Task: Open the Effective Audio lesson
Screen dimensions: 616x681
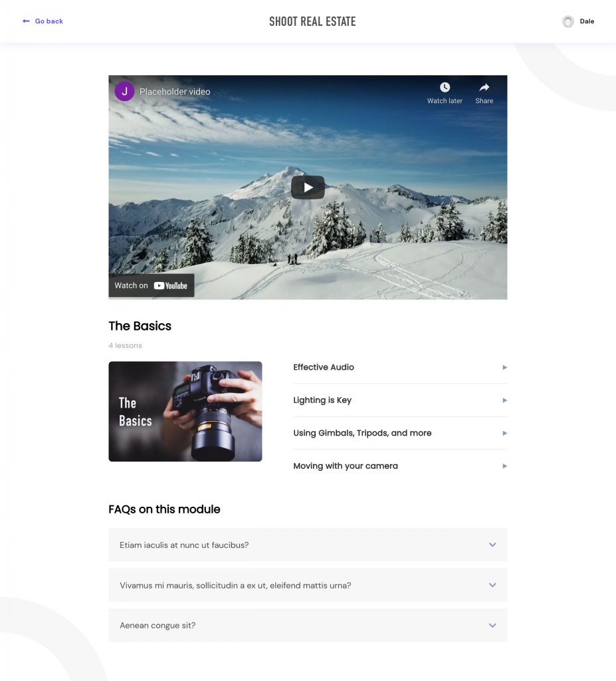Action: (x=400, y=367)
